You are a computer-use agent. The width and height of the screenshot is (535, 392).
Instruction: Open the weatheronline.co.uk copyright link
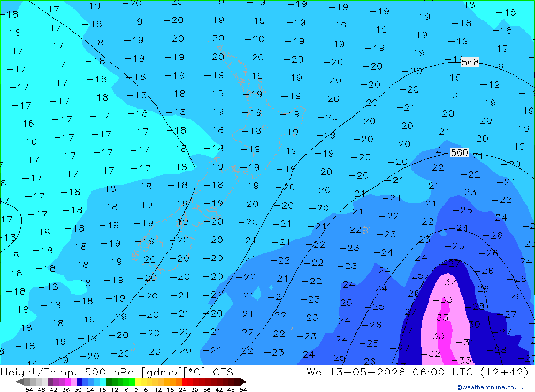tap(490, 387)
